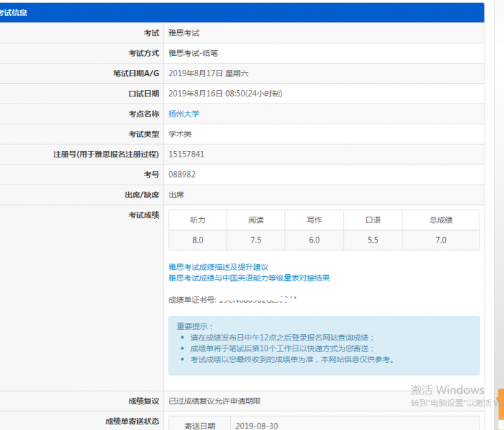Click the 口语 score column header

373,220
